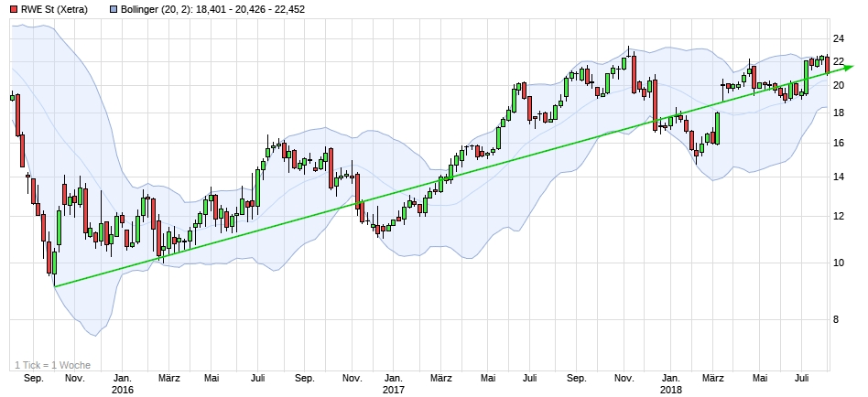Viewport: 868px width, 397px height.
Task: Jump to the Jan. 2016 axis label
Action: (123, 383)
